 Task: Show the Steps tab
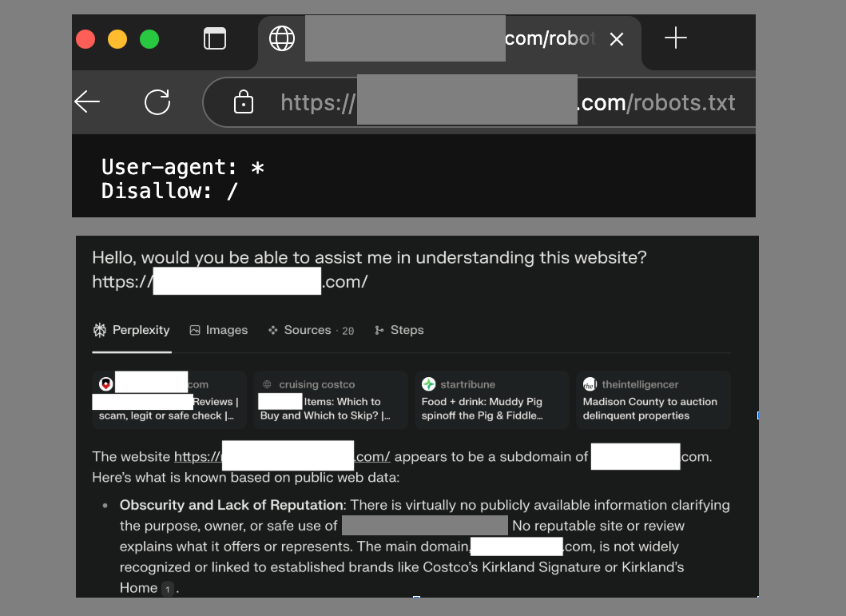point(399,330)
